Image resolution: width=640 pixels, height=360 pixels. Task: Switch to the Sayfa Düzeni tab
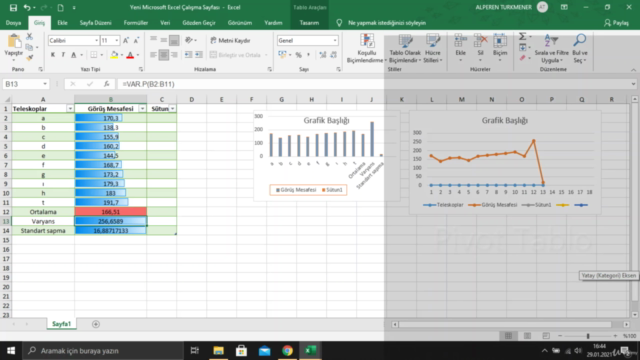(x=96, y=23)
